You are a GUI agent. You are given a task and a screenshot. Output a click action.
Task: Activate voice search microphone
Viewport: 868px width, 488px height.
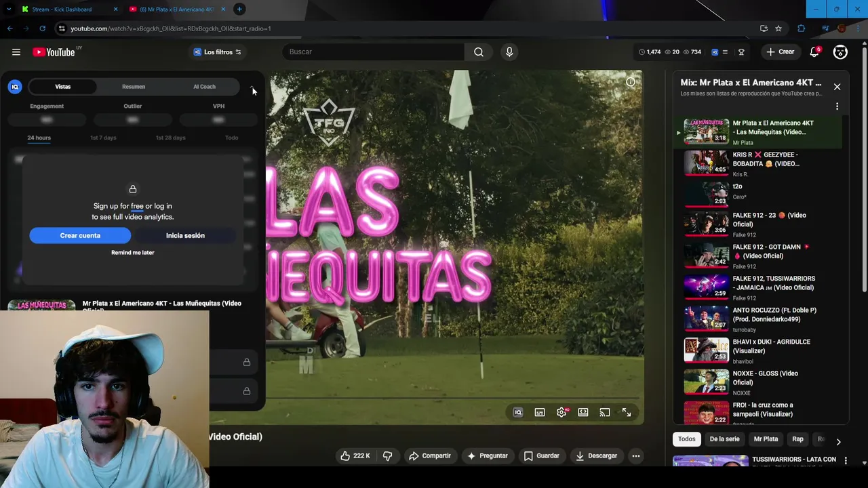tap(509, 52)
